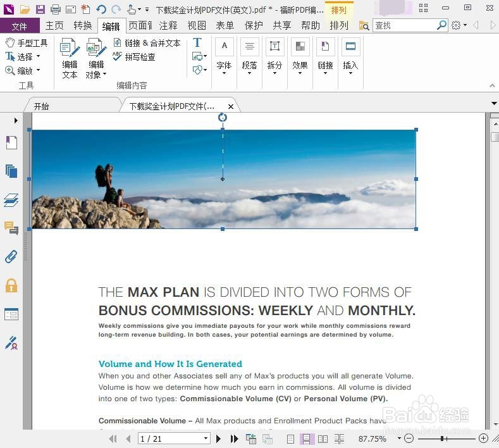Click the search (查找) input field
The height and width of the screenshot is (448, 499).
tap(404, 25)
